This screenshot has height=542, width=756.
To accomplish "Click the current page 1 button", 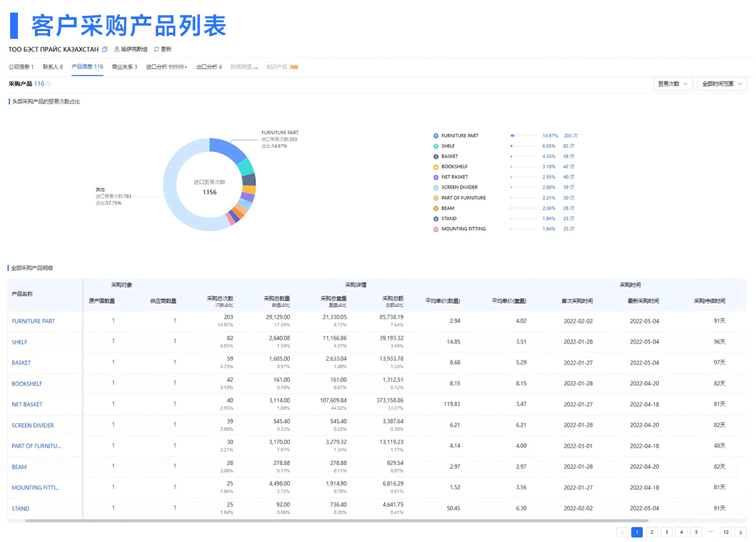I will [x=637, y=532].
